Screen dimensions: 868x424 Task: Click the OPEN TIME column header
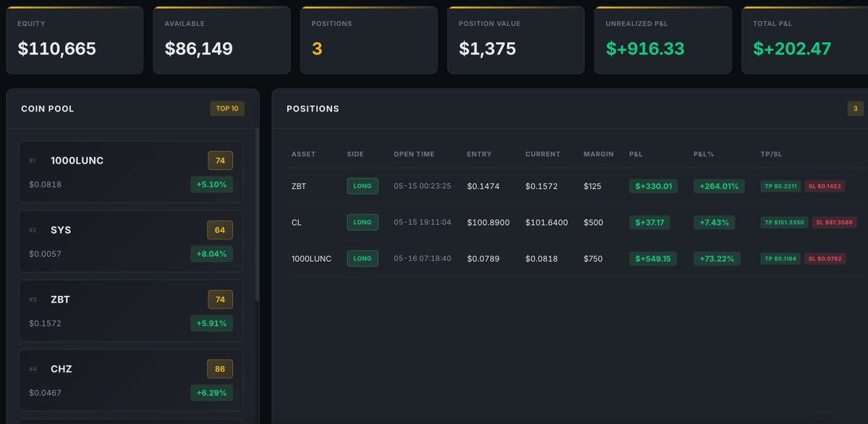414,154
